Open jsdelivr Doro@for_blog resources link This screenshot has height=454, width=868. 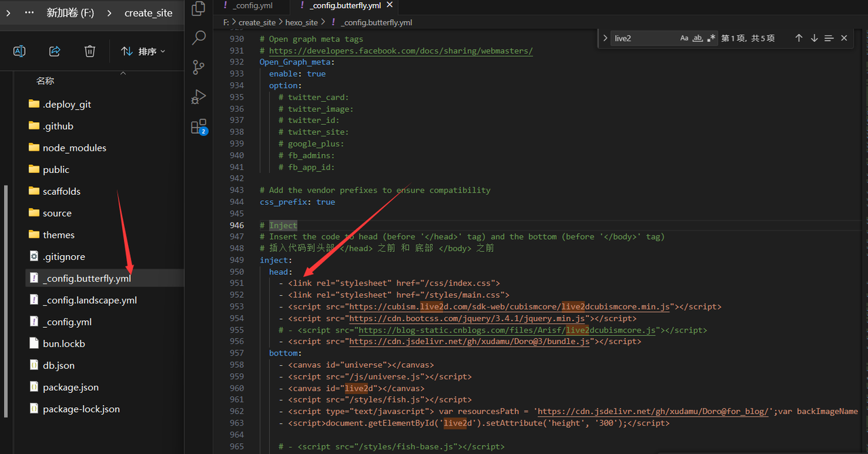[652, 411]
